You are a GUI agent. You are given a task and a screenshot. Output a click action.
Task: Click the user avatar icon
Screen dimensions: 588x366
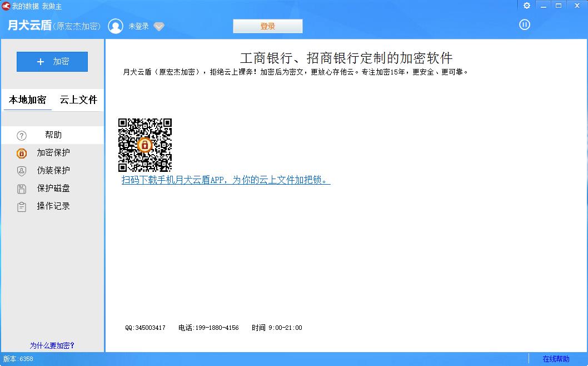tap(116, 26)
